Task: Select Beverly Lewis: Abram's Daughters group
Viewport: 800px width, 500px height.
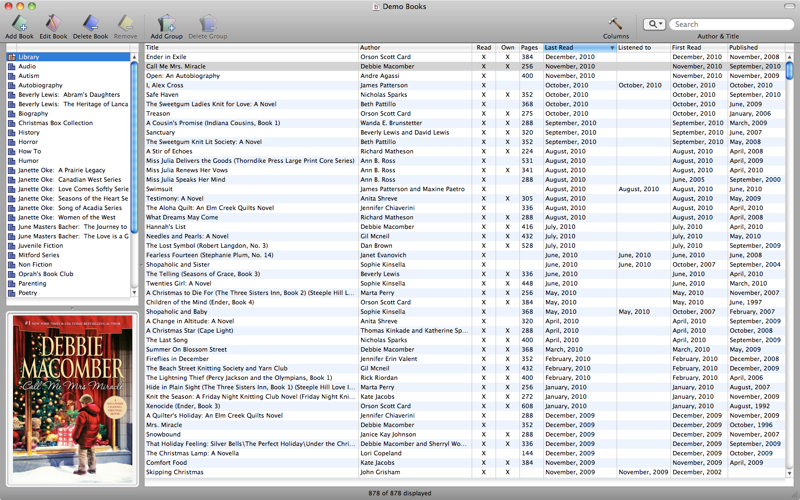Action: (x=68, y=94)
